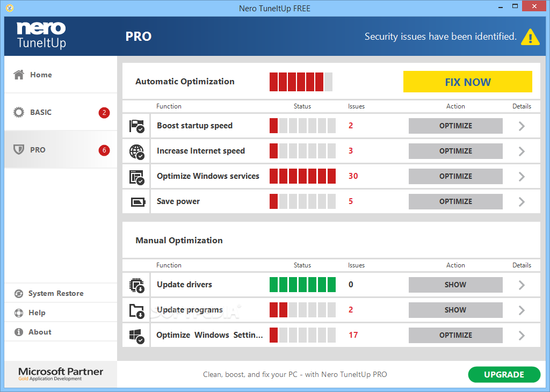This screenshot has height=392, width=550.
Task: Click the 'Update drivers' label
Action: coord(185,285)
